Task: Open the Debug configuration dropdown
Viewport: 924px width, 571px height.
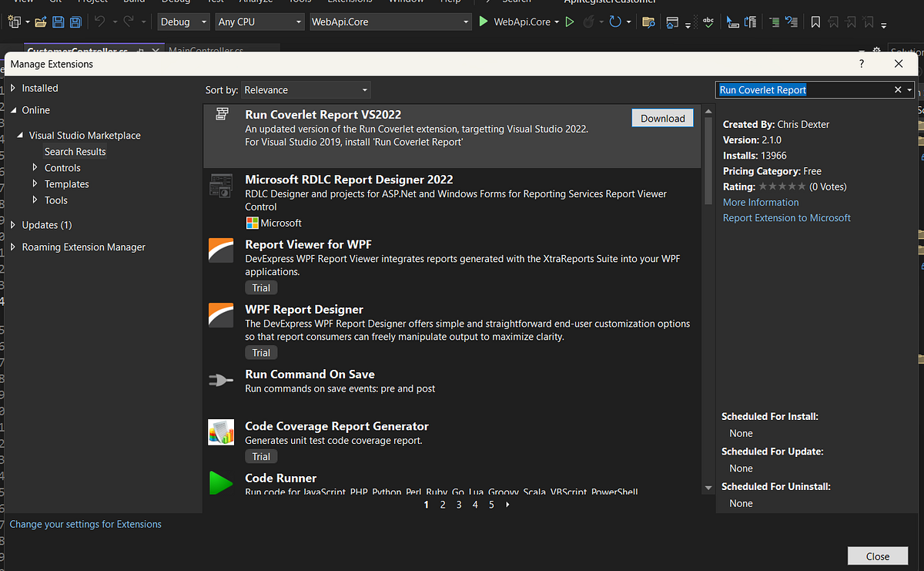Action: [183, 22]
